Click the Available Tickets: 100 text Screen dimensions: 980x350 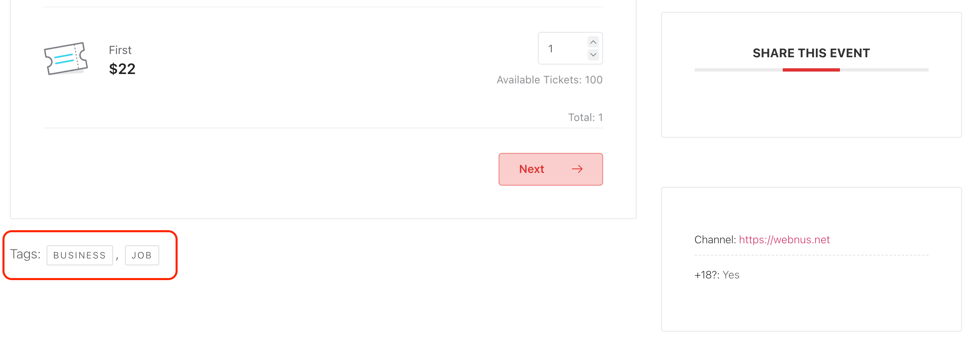click(x=549, y=80)
